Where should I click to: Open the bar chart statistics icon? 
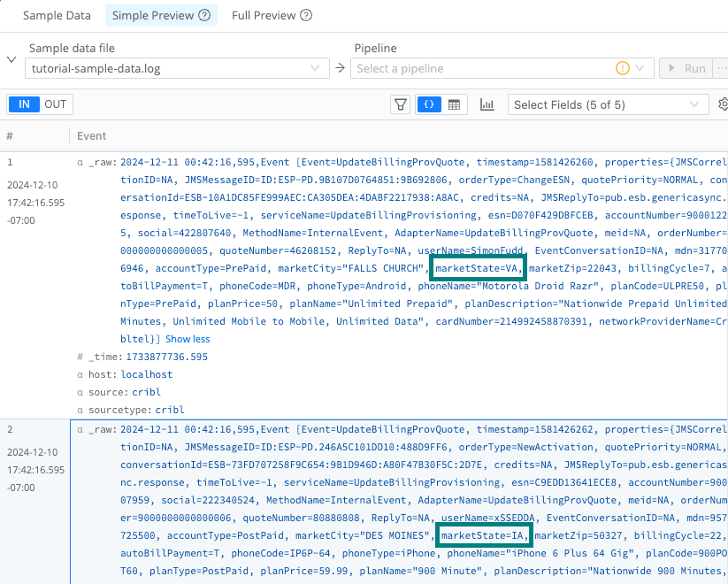pos(487,104)
